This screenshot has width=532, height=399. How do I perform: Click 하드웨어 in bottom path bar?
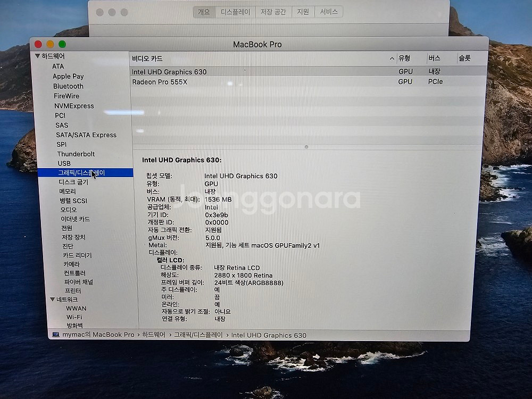154,335
